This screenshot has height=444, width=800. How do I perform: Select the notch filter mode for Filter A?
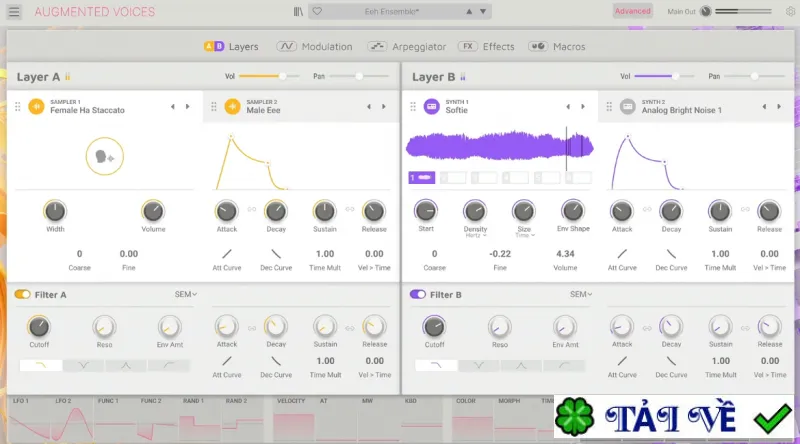click(x=83, y=365)
